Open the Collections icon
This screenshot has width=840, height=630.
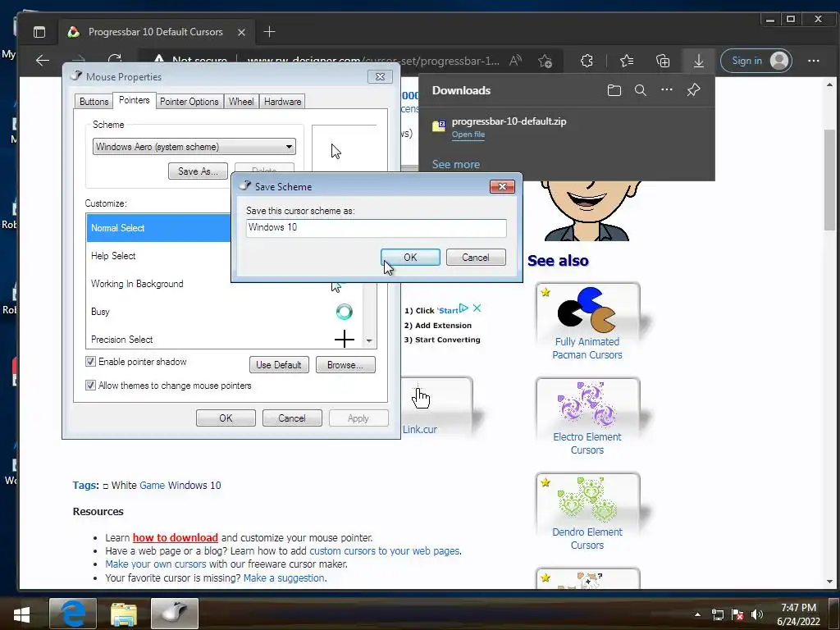(663, 61)
